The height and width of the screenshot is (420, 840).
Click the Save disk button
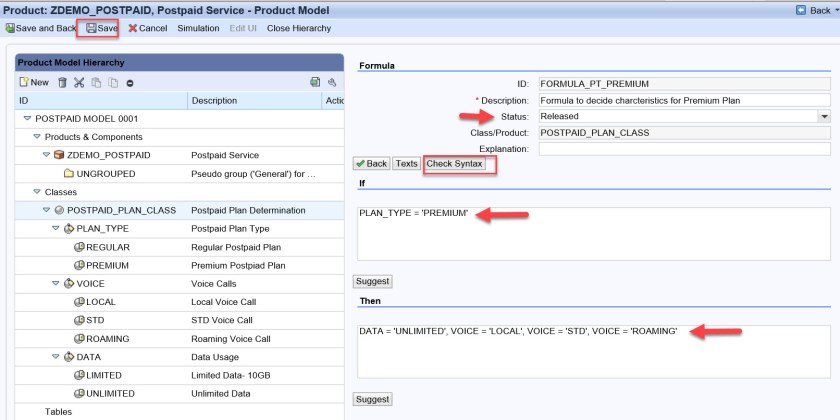101,28
